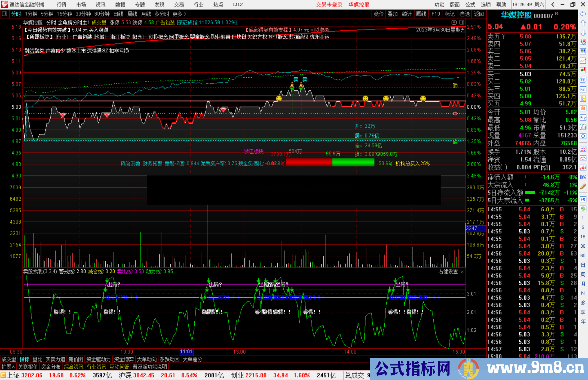Open the f(x) formula manager icon

click(583, 127)
